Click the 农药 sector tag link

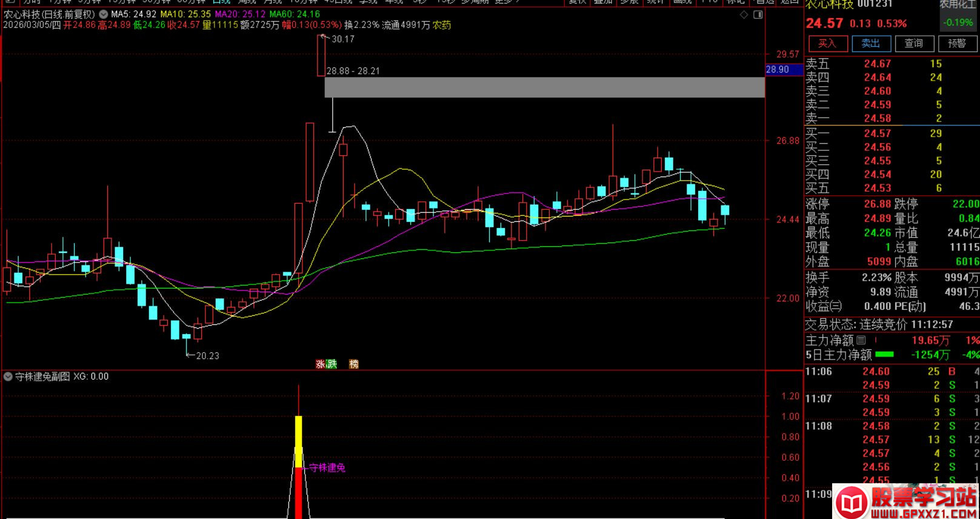point(442,25)
